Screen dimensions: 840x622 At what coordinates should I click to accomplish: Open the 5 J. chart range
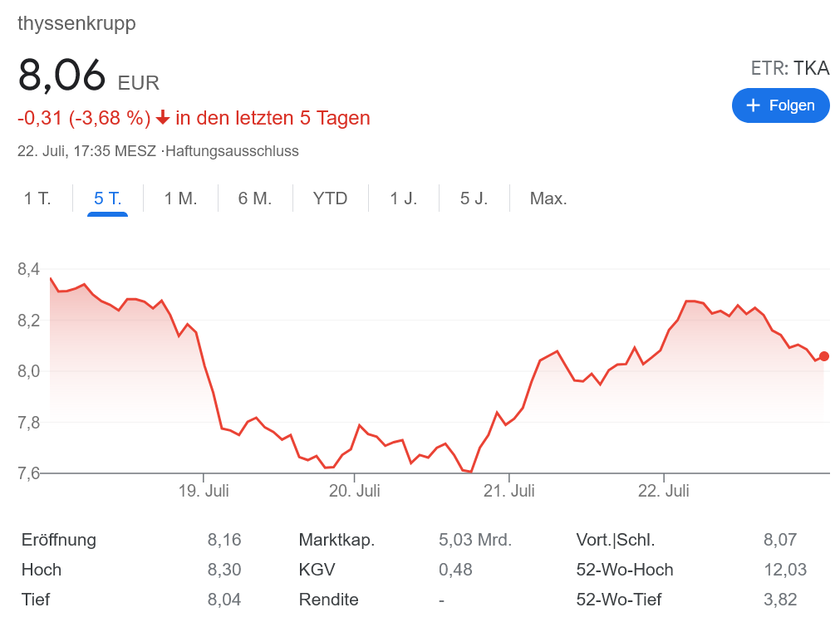[x=474, y=198]
